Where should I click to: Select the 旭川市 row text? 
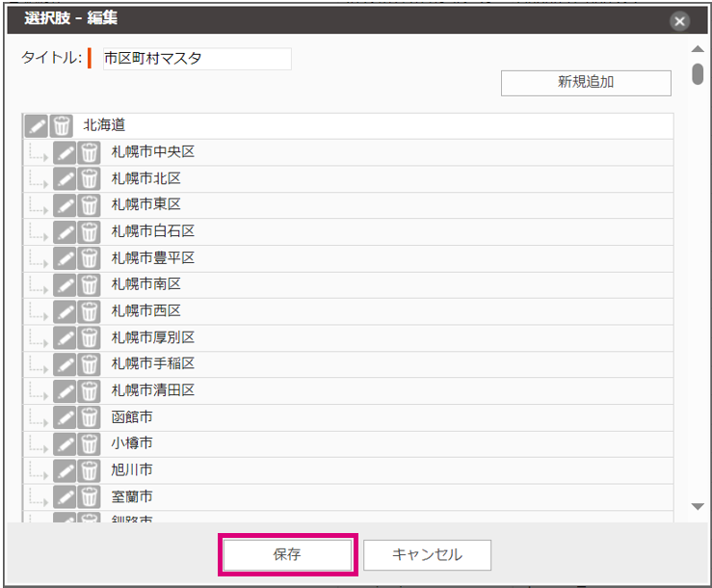coord(132,469)
